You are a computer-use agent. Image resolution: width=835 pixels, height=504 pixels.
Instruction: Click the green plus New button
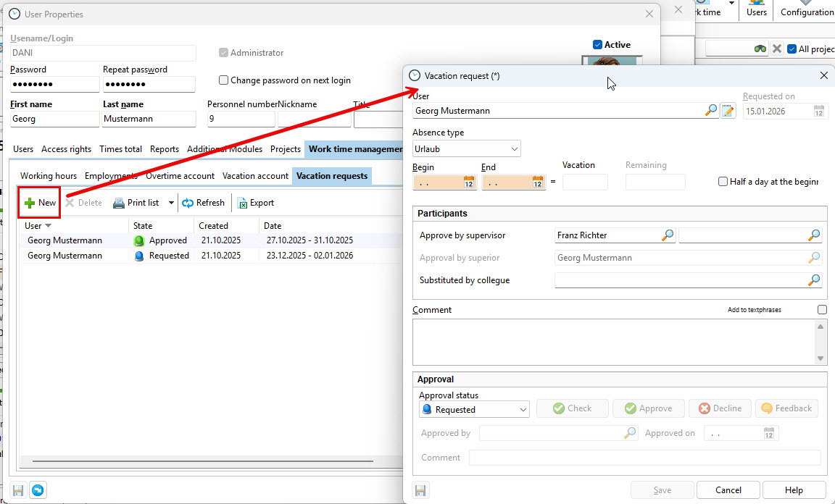39,203
